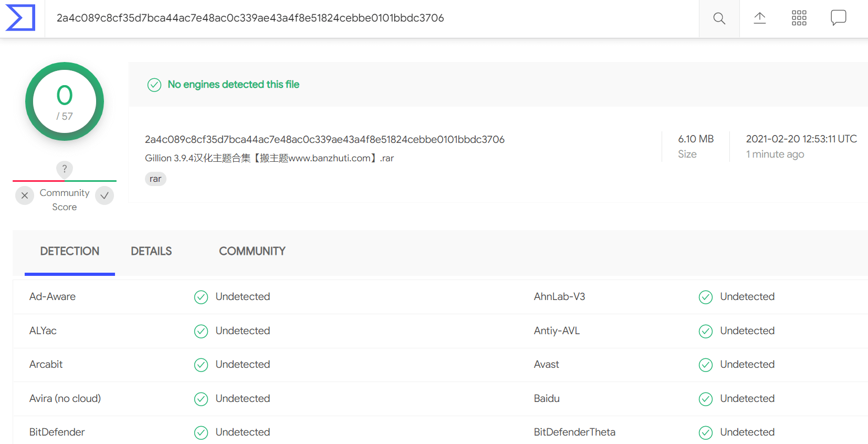Viewport: 868px width, 444px height.
Task: Click the AhnLab-V3 engine name
Action: (559, 296)
